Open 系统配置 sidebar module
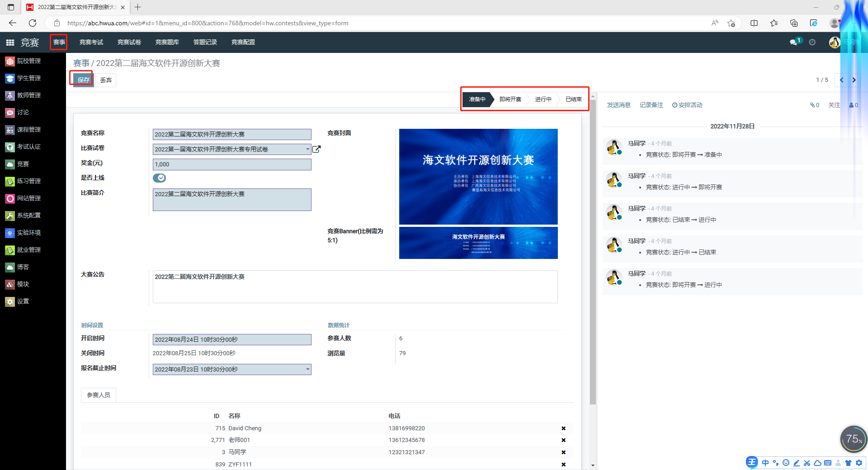Image resolution: width=868 pixels, height=470 pixels. click(x=23, y=216)
